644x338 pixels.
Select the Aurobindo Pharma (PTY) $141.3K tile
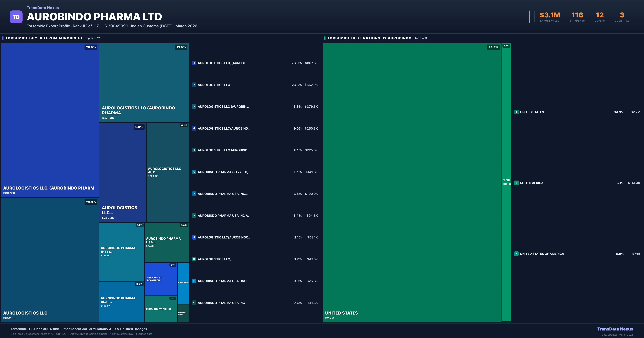[x=122, y=251]
